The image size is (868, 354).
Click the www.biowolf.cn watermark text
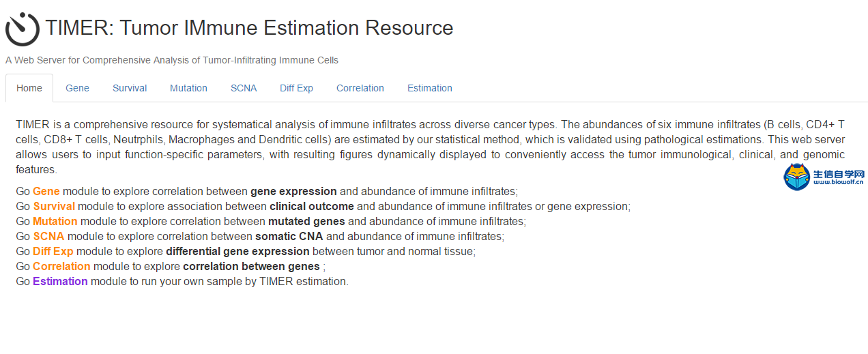839,183
